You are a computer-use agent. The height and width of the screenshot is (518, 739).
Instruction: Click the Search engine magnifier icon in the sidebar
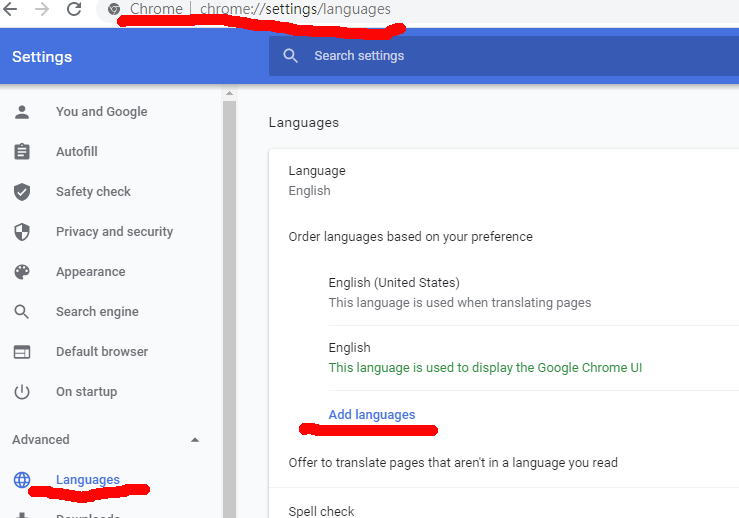22,312
